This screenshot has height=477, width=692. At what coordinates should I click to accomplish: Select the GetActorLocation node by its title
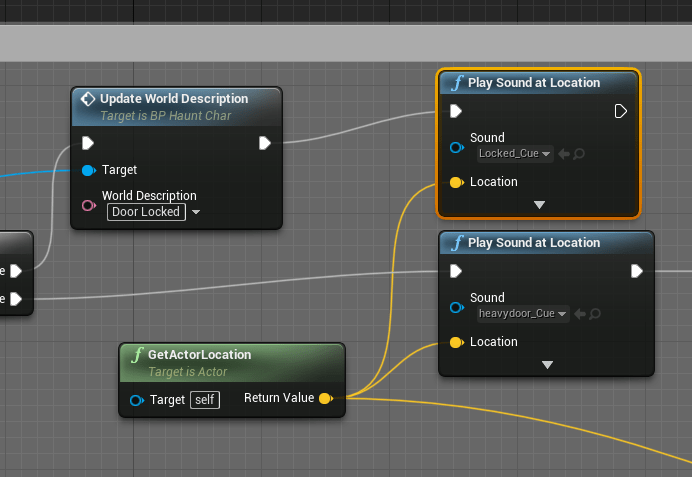[x=199, y=355]
